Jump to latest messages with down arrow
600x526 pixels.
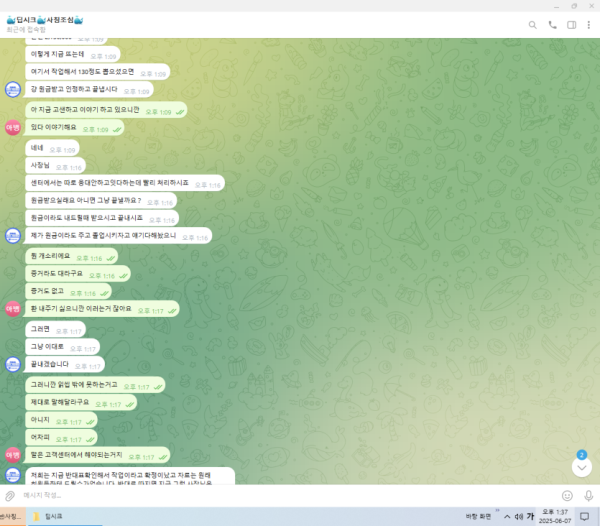tap(582, 467)
